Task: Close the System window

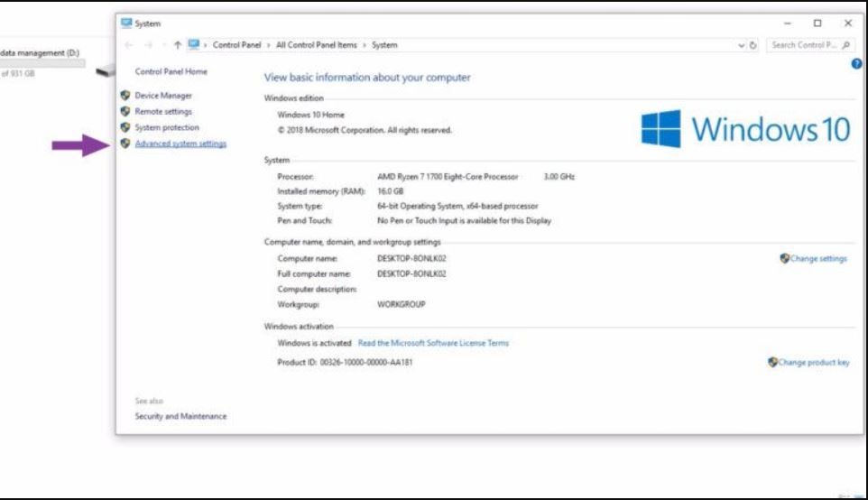Action: click(848, 23)
